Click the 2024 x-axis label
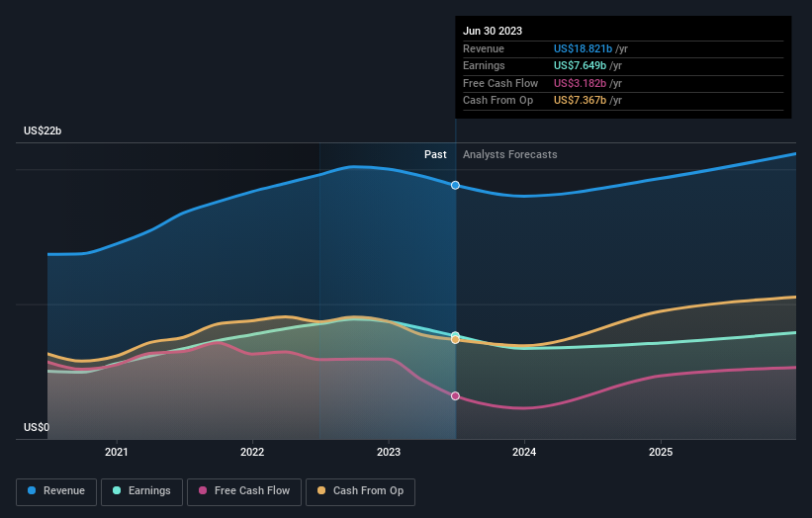The height and width of the screenshot is (518, 812). [524, 452]
